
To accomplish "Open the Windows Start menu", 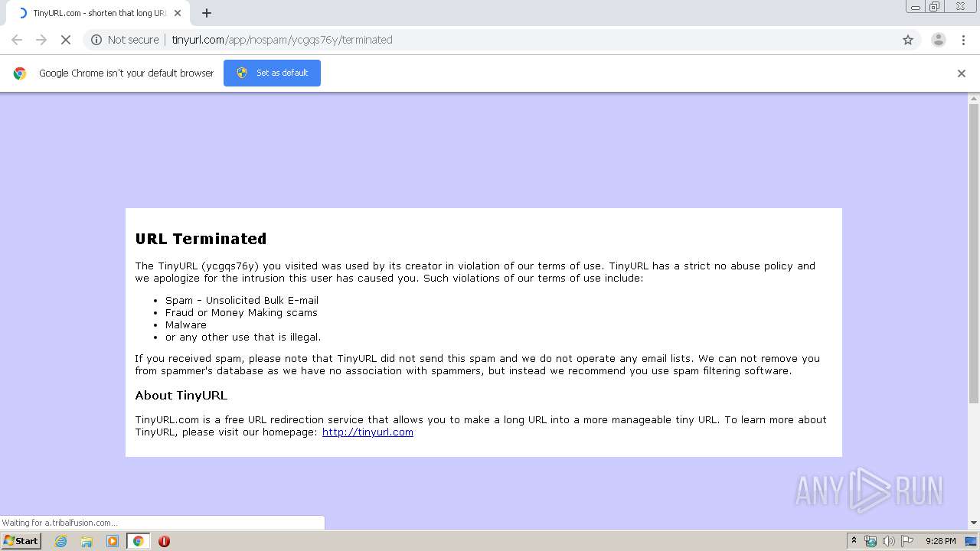I will pos(21,541).
